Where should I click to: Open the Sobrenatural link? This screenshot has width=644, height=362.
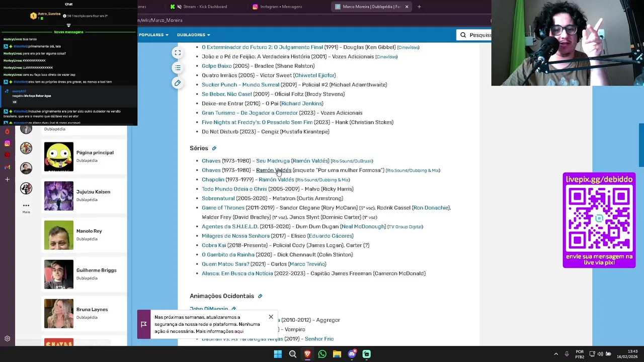click(218, 198)
